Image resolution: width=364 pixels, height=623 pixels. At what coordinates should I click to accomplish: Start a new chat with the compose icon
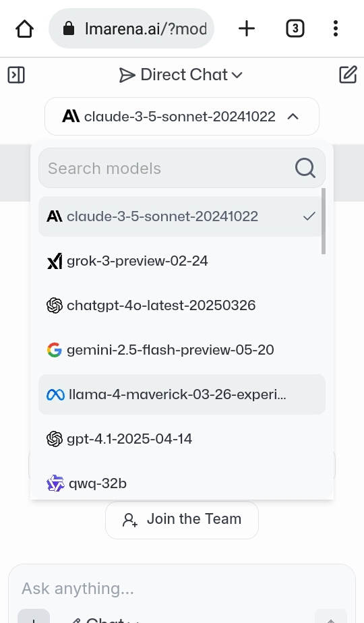tap(348, 75)
